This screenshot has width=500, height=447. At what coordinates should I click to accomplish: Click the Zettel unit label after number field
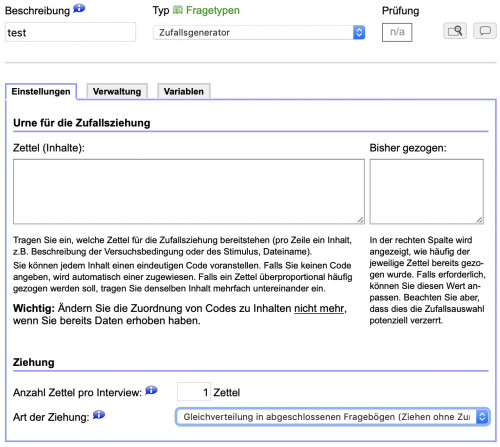click(227, 392)
